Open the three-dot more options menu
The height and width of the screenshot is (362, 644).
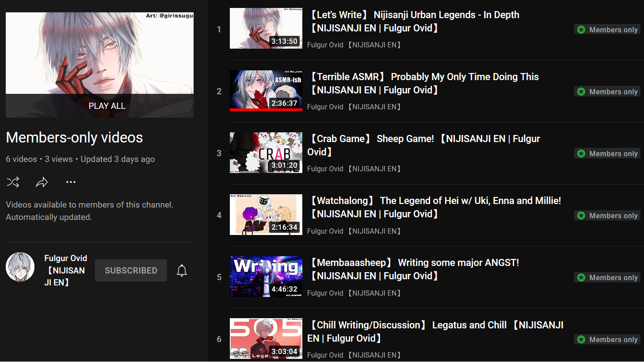(x=71, y=182)
